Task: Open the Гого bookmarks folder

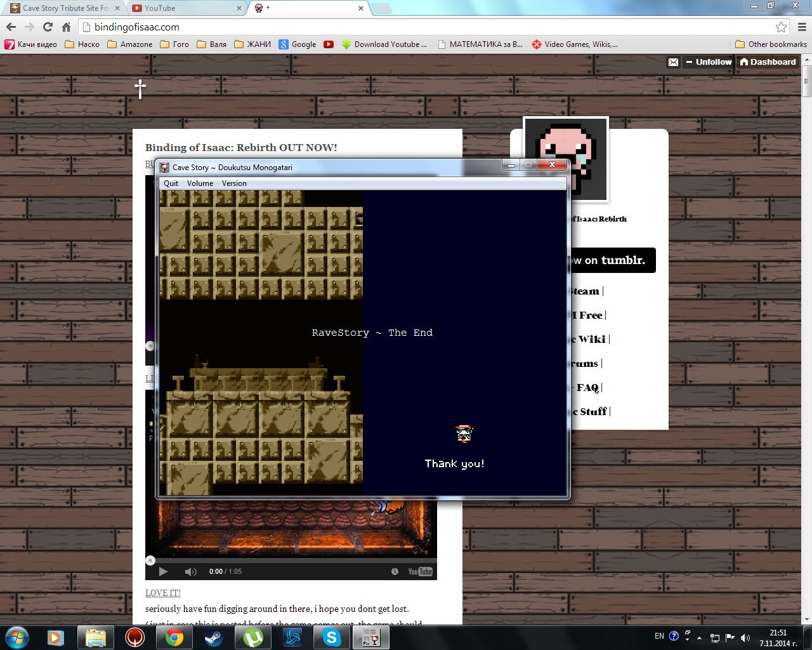Action: pyautogui.click(x=174, y=44)
